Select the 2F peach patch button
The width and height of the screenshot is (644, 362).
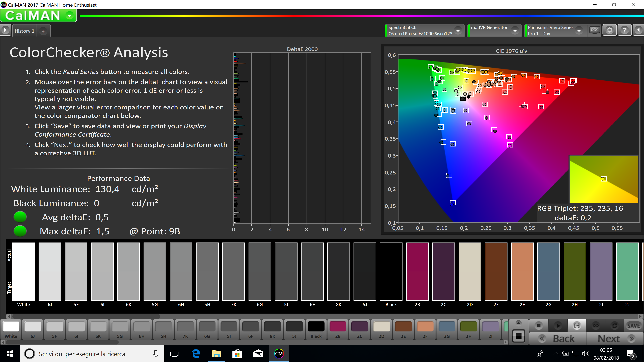pos(425,329)
